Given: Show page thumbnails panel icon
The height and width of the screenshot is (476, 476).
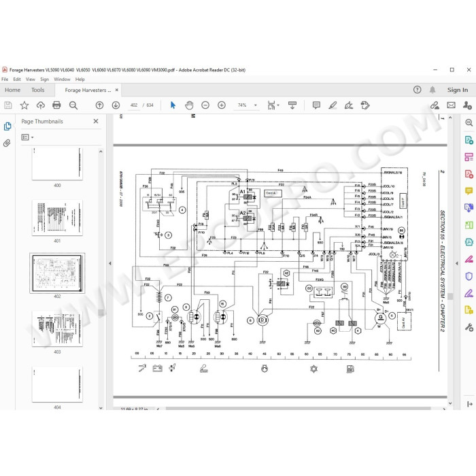Looking at the screenshot, I should pos(7,126).
